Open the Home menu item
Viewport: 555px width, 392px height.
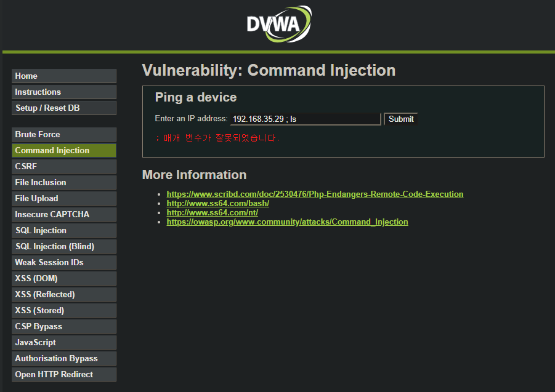point(64,76)
